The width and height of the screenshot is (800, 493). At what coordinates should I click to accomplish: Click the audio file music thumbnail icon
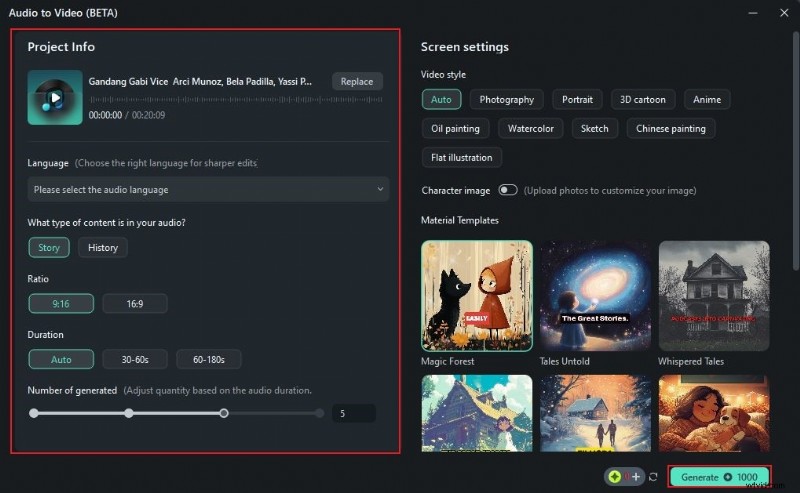click(x=55, y=97)
